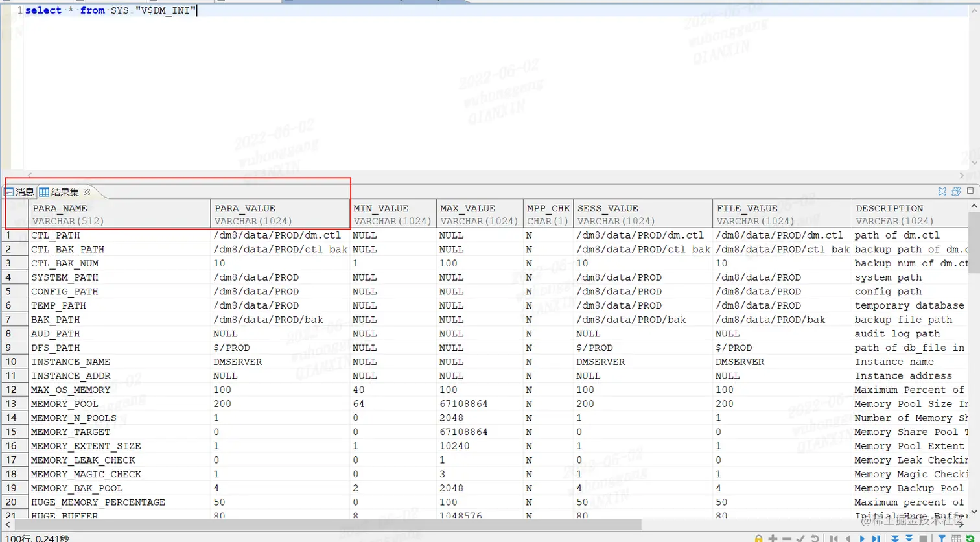Click the CTL_PATH cell

pyautogui.click(x=120, y=235)
